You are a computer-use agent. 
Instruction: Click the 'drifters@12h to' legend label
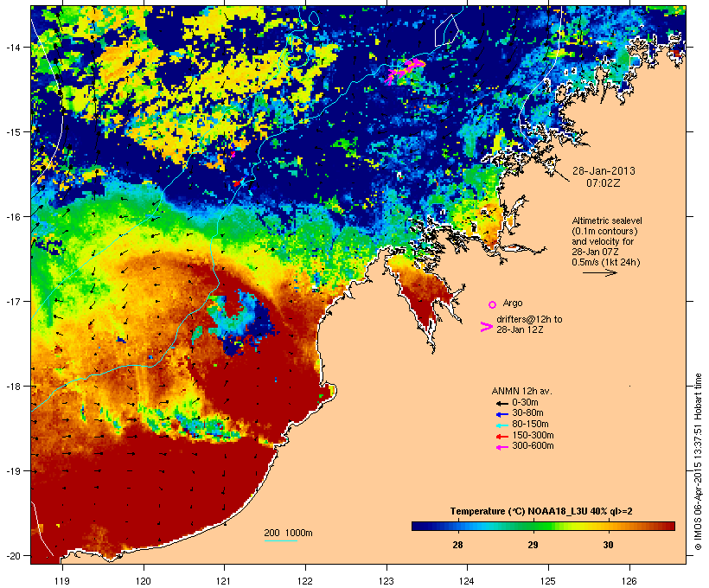pos(529,319)
